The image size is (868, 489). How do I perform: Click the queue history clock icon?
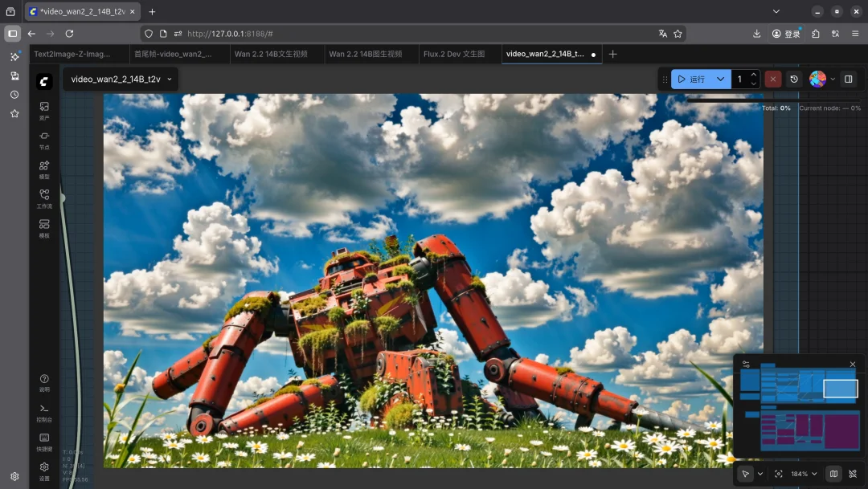tap(794, 79)
